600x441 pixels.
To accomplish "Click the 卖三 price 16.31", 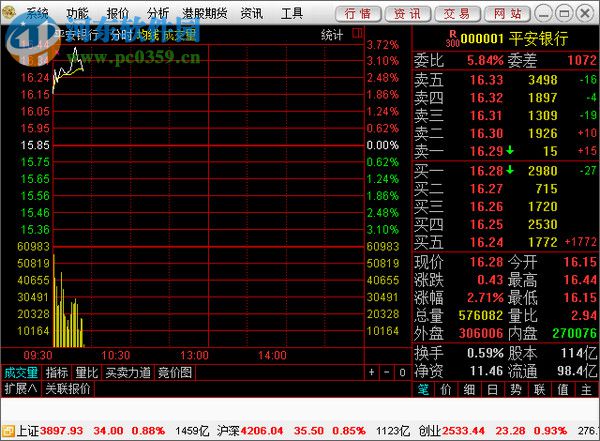I will pos(486,116).
